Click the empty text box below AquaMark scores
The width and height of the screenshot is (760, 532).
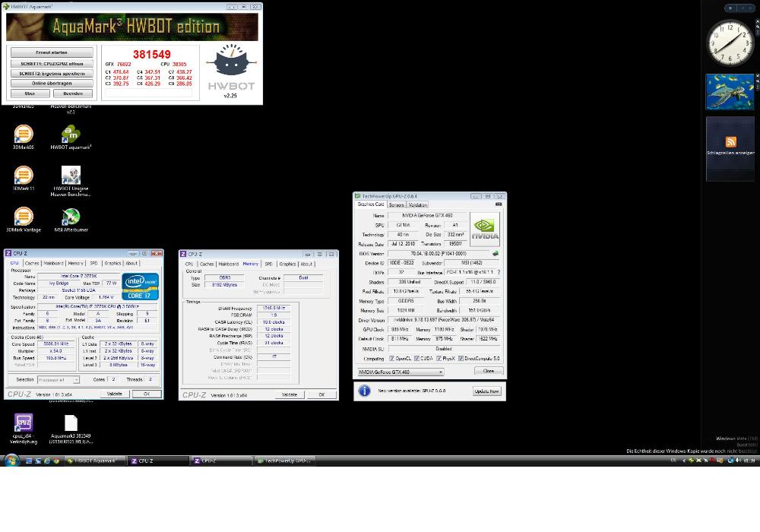tap(148, 93)
